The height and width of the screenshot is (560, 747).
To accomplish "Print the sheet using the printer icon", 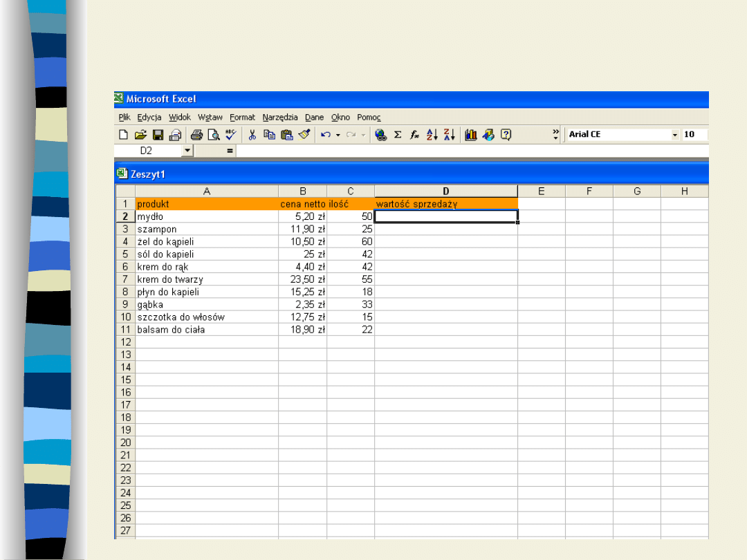I will click(196, 135).
